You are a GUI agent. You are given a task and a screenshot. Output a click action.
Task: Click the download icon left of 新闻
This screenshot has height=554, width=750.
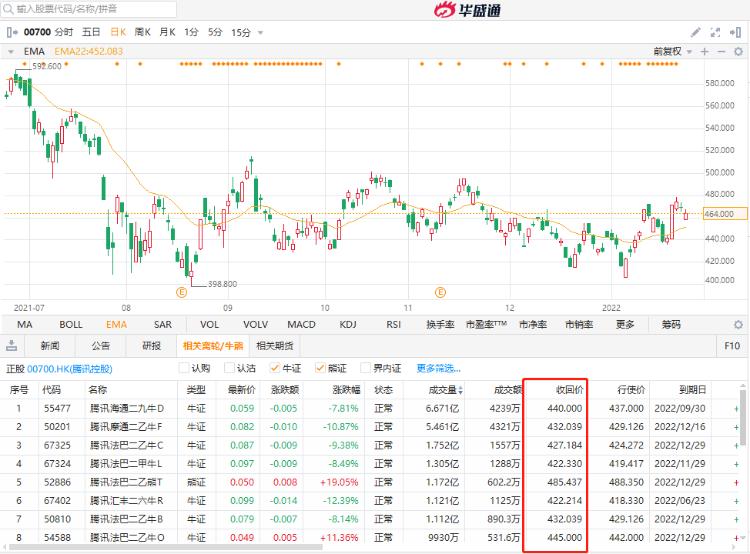[x=12, y=346]
